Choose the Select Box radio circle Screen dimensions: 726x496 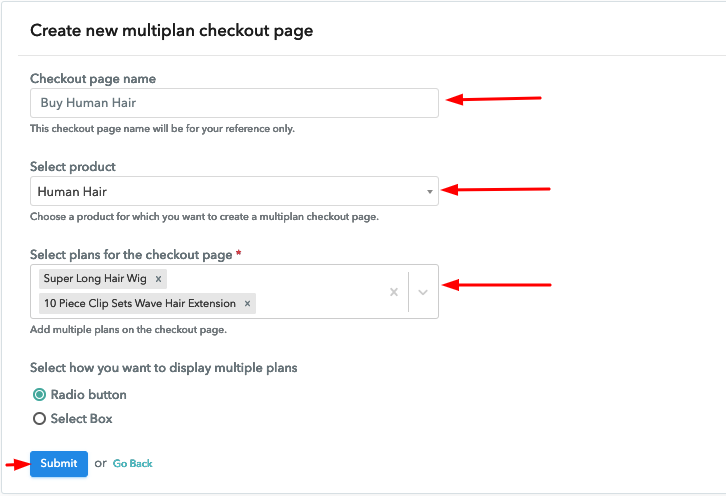click(x=39, y=419)
